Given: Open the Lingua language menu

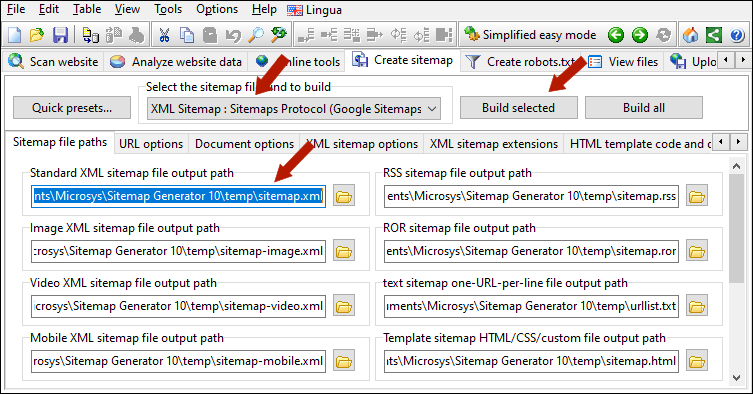Looking at the screenshot, I should click(x=315, y=10).
